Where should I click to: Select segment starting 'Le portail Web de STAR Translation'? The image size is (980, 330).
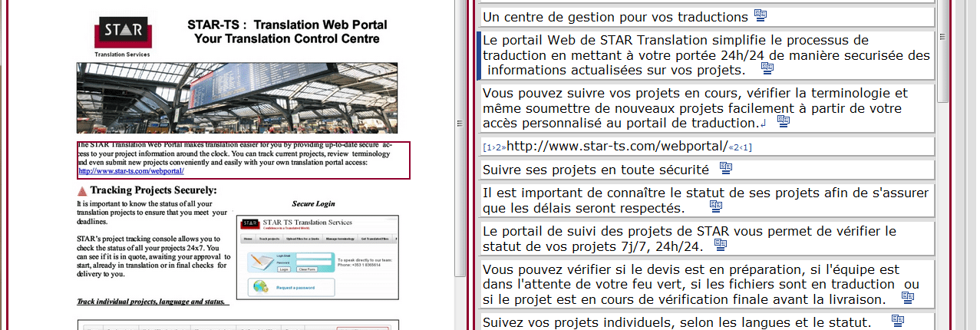(706, 55)
